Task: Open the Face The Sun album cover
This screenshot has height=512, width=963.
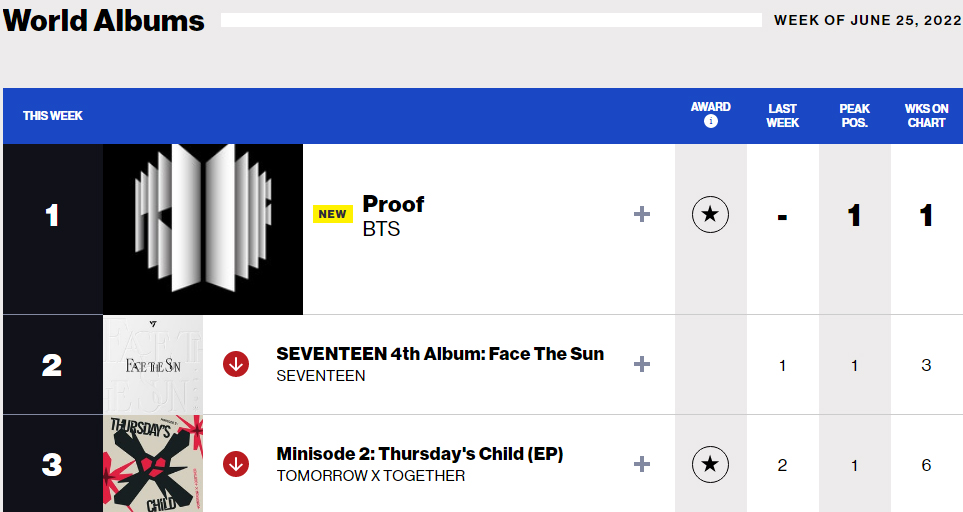Action: click(153, 365)
